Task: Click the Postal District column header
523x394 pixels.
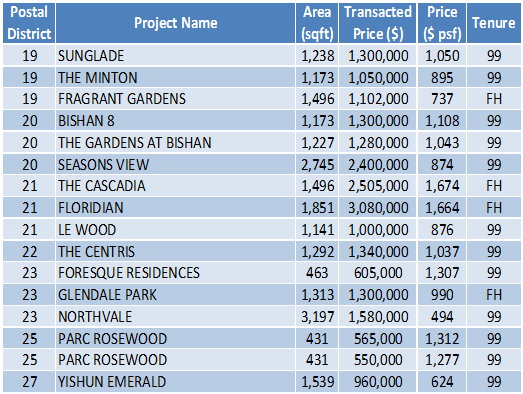Action: [29, 23]
